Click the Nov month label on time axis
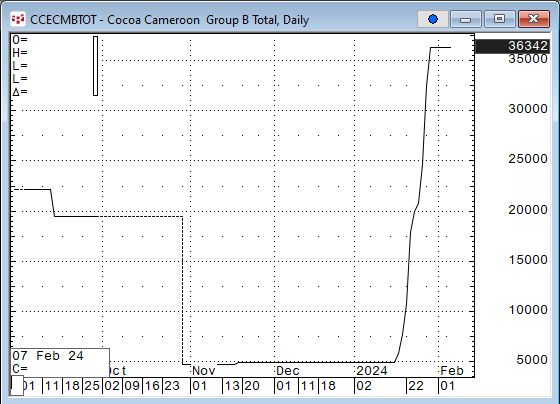 point(204,371)
